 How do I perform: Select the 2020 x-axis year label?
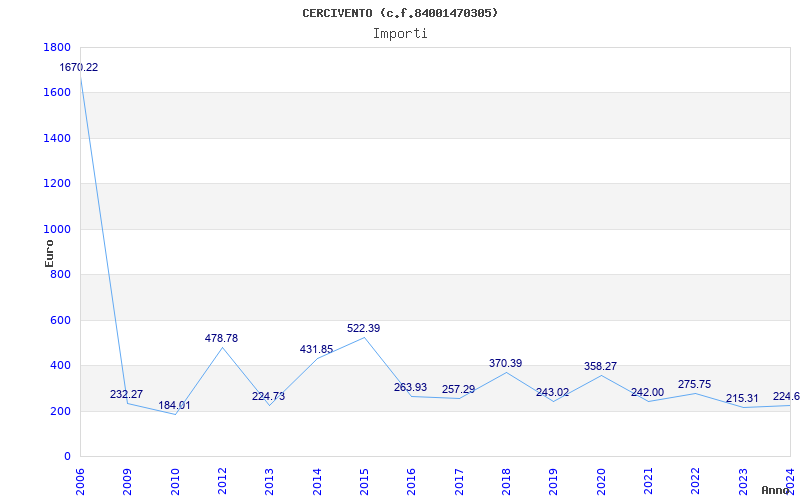pos(601,481)
